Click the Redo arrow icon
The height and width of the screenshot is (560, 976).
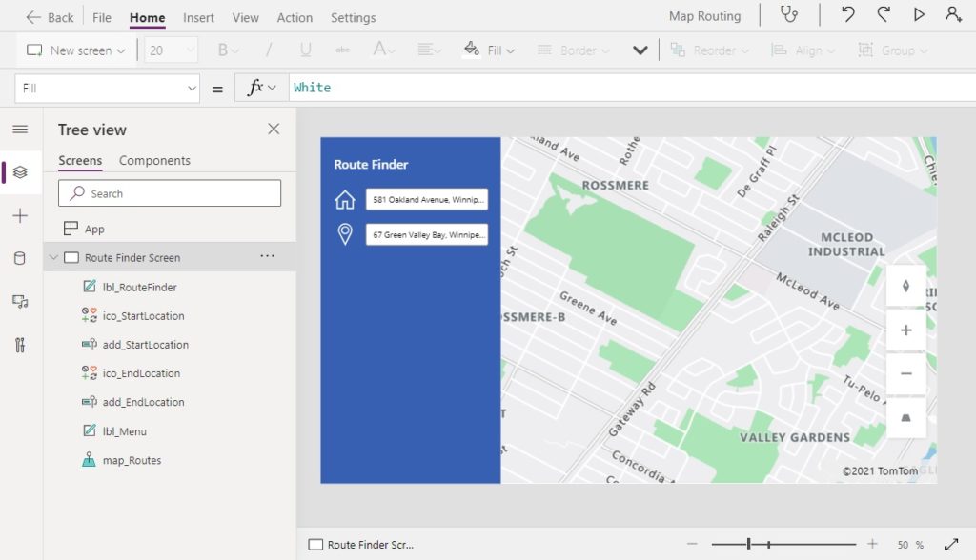884,14
